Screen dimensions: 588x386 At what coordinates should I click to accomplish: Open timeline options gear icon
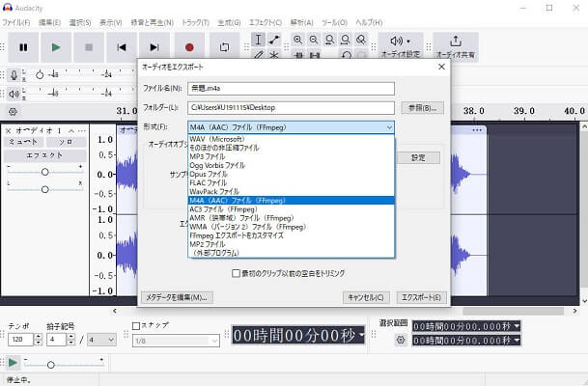[13, 112]
